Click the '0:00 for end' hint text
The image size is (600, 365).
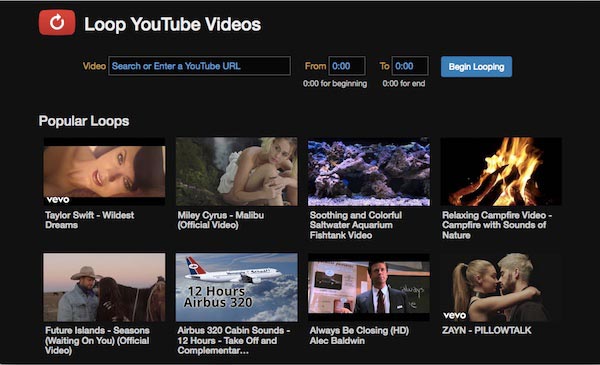404,83
